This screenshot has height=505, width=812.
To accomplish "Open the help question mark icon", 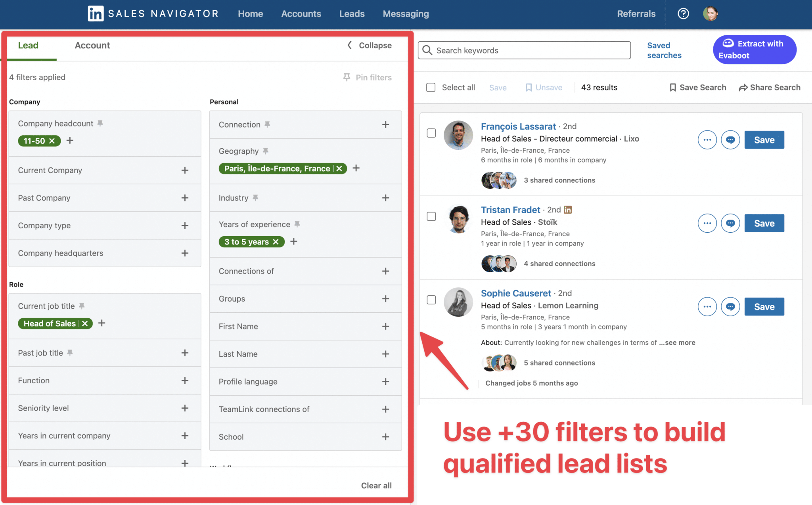I will tap(683, 13).
